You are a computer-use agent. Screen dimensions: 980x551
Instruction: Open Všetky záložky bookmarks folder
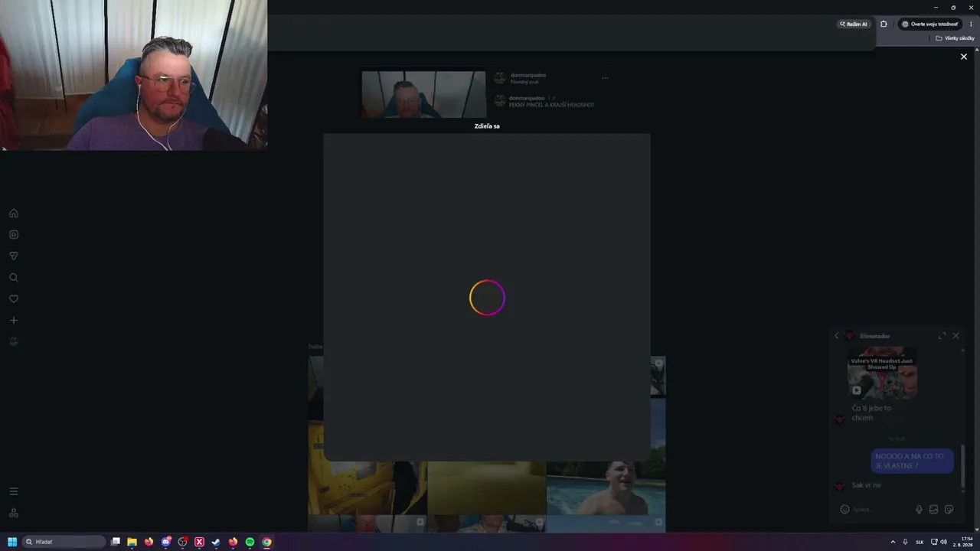[955, 38]
